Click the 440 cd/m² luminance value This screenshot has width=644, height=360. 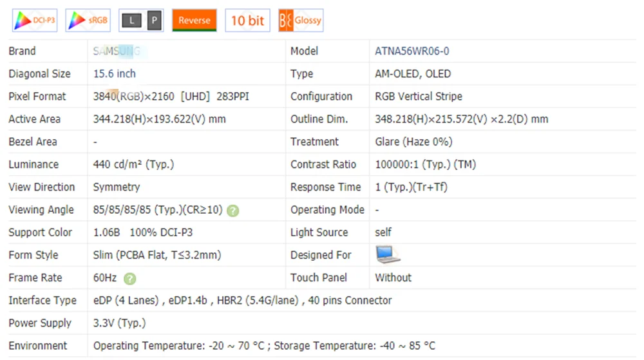click(133, 165)
